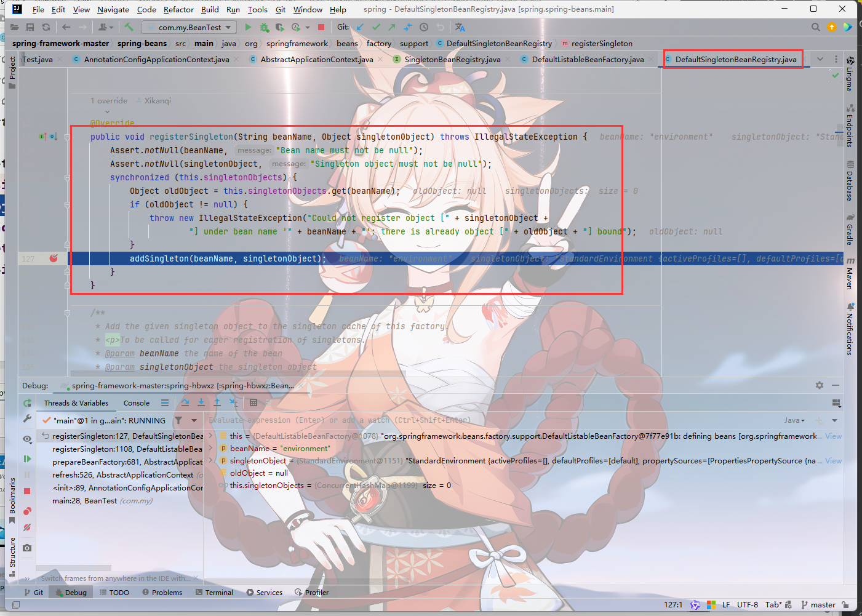Synchronize files with the reload icon
The width and height of the screenshot is (862, 616).
pyautogui.click(x=46, y=27)
